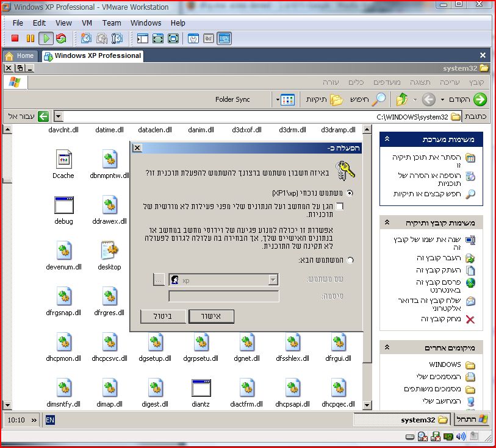Click the Views grid icon
This screenshot has width=496, height=448.
pyautogui.click(x=287, y=100)
